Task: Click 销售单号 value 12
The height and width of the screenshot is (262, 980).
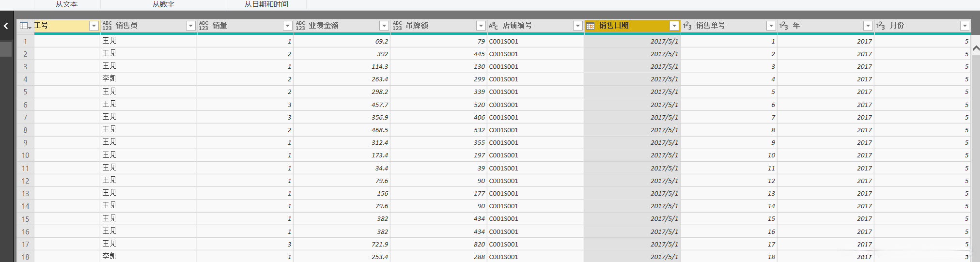Action: (x=729, y=181)
